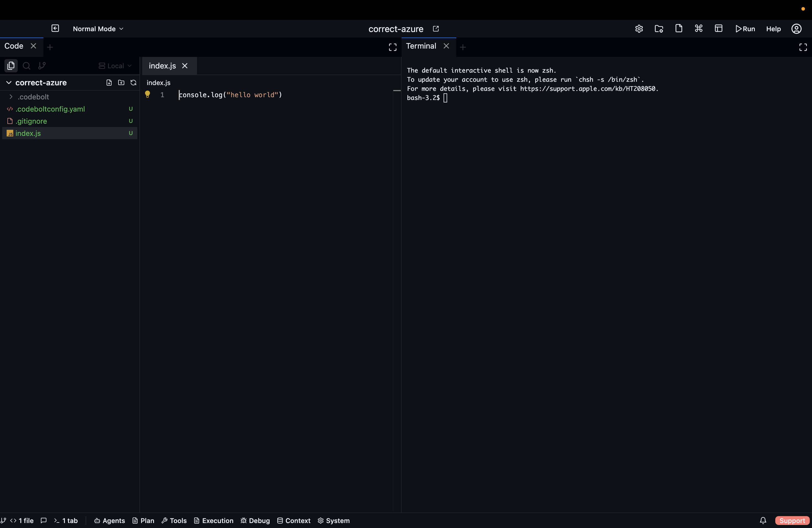Click the Run button
Viewport: 812px width, 528px height.
point(745,29)
